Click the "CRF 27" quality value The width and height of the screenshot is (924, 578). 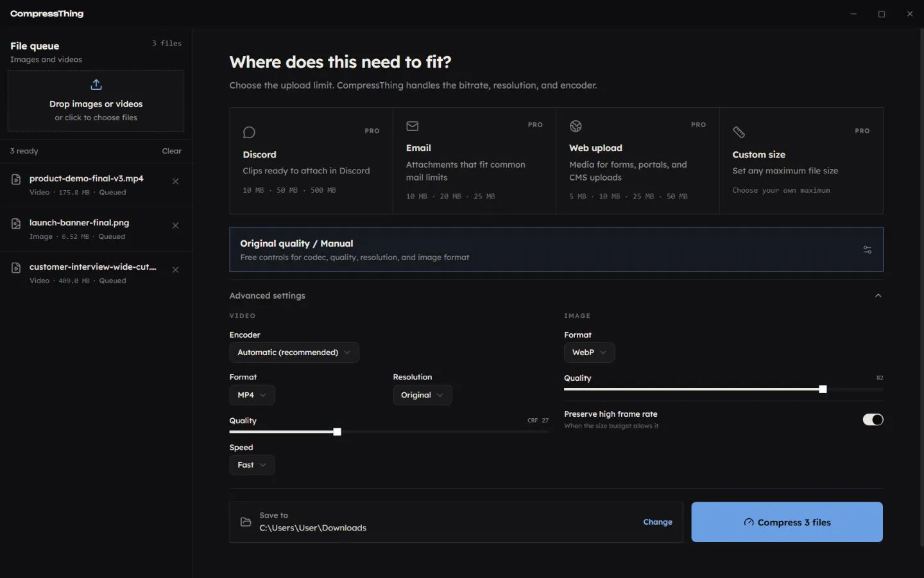coord(538,420)
